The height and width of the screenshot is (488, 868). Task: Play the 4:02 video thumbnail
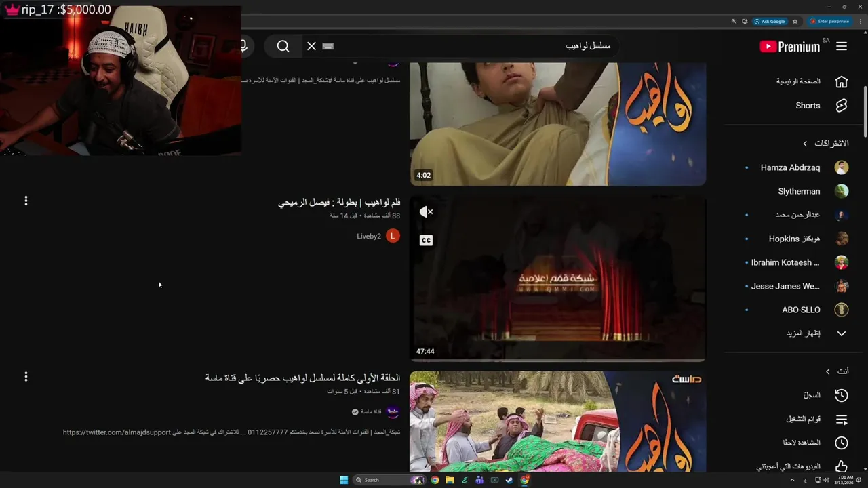(557, 124)
